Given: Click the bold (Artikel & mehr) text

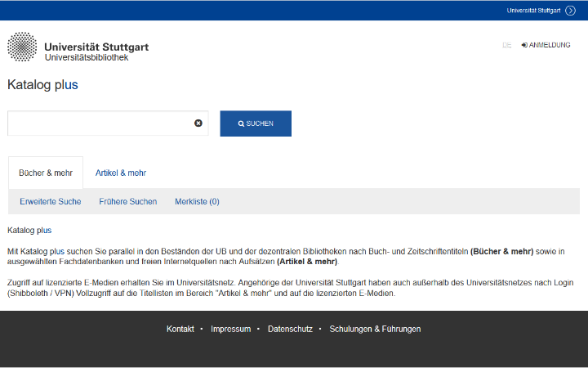Looking at the screenshot, I should (307, 262).
